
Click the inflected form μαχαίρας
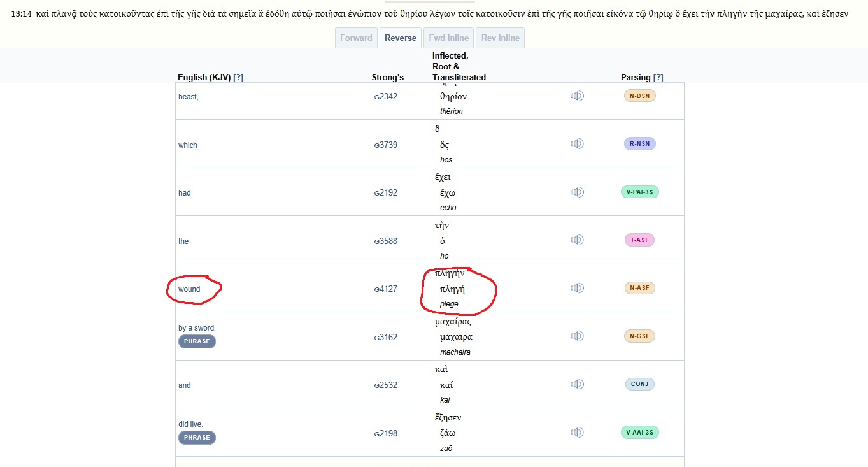click(453, 322)
